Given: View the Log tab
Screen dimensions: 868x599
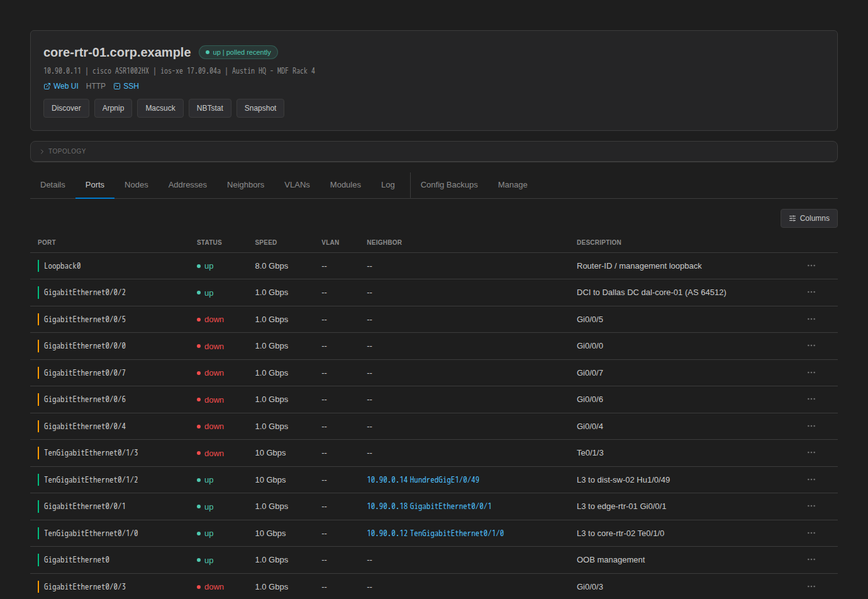Looking at the screenshot, I should pyautogui.click(x=388, y=185).
